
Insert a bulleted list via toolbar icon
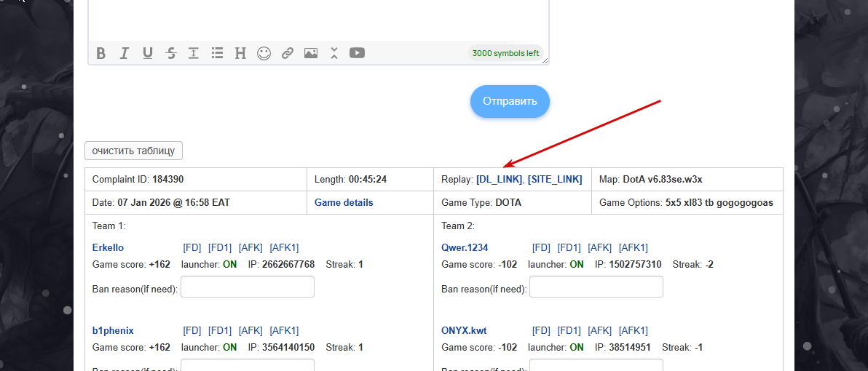(x=217, y=53)
